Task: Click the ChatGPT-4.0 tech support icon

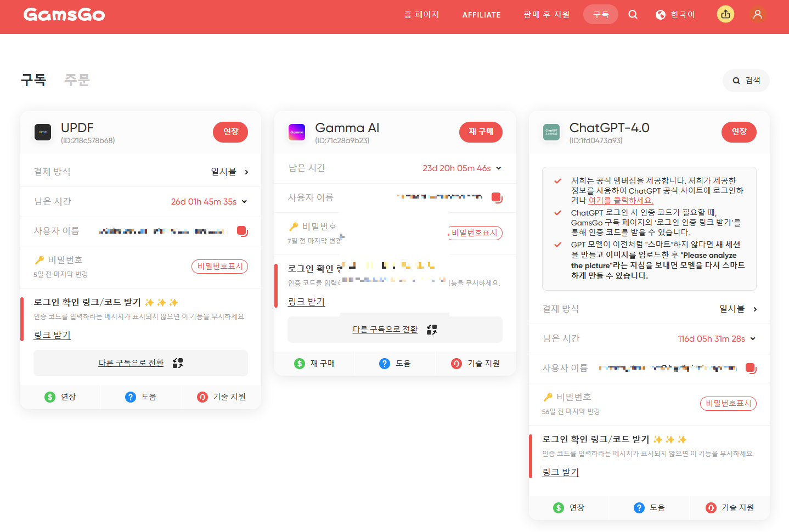Action: (711, 507)
